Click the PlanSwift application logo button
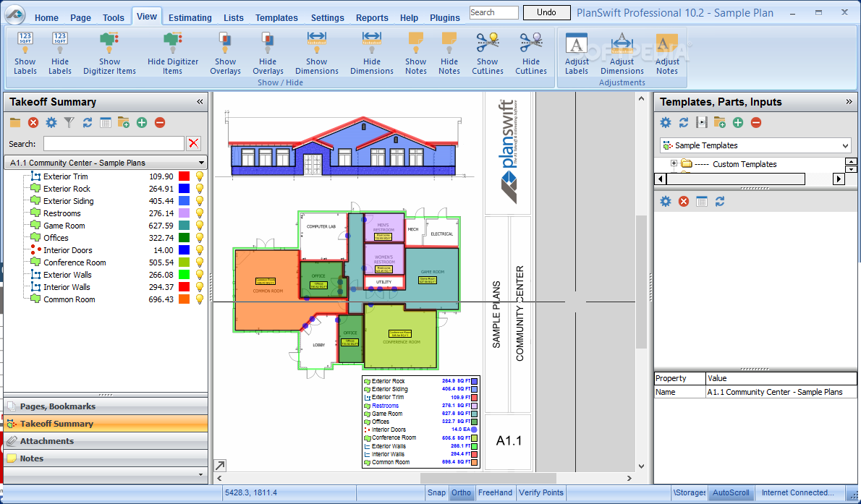This screenshot has width=861, height=504. coord(14,14)
